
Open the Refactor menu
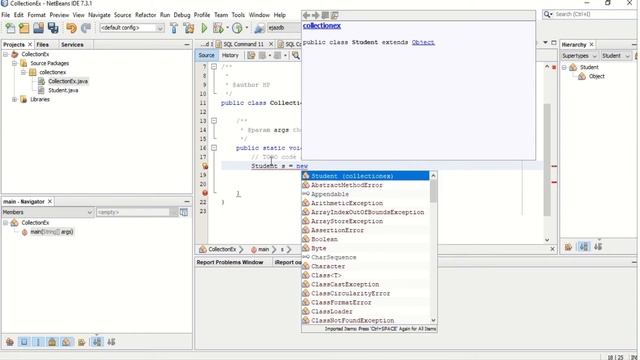(x=145, y=15)
